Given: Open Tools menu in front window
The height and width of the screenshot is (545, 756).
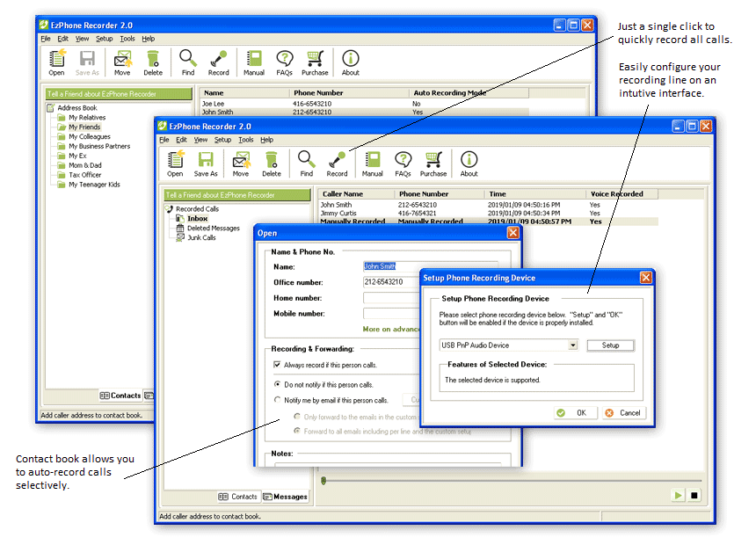Looking at the screenshot, I should click(x=245, y=140).
